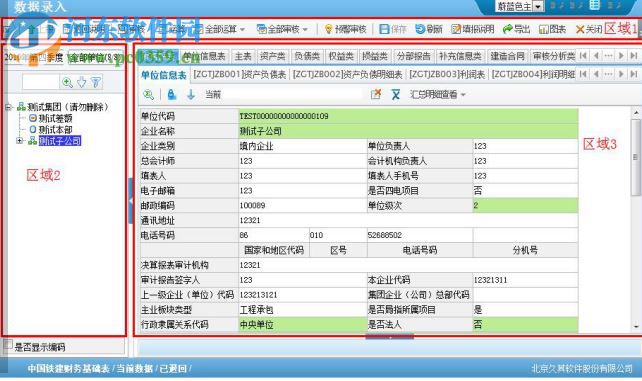The image size is (642, 381).
Task: Select the highlighted 测试子公司 tree item
Action: (x=60, y=141)
